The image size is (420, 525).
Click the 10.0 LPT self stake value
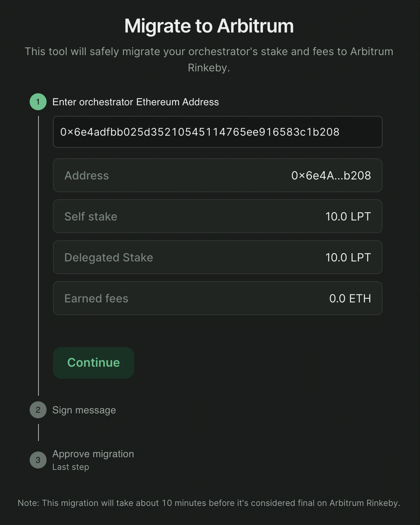pos(348,217)
